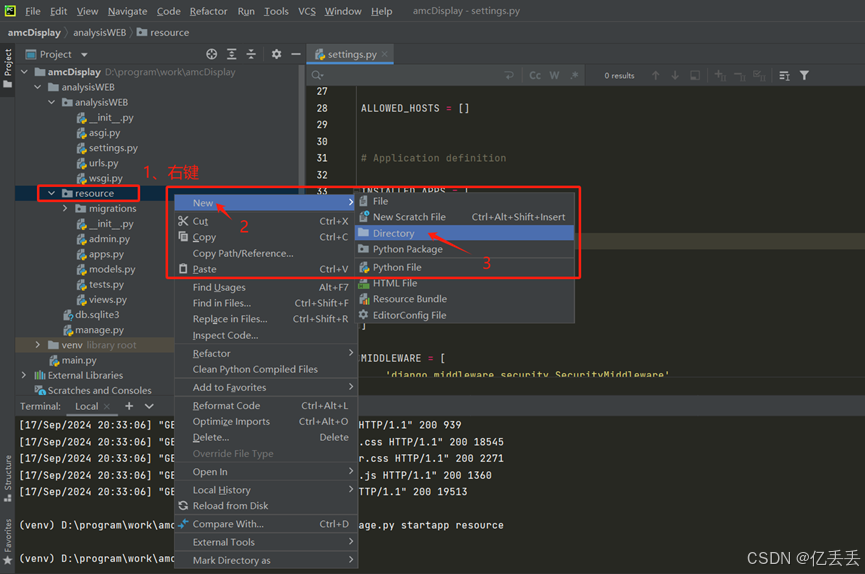Choose Directory in New submenu
Image resolution: width=865 pixels, height=574 pixels.
(464, 233)
